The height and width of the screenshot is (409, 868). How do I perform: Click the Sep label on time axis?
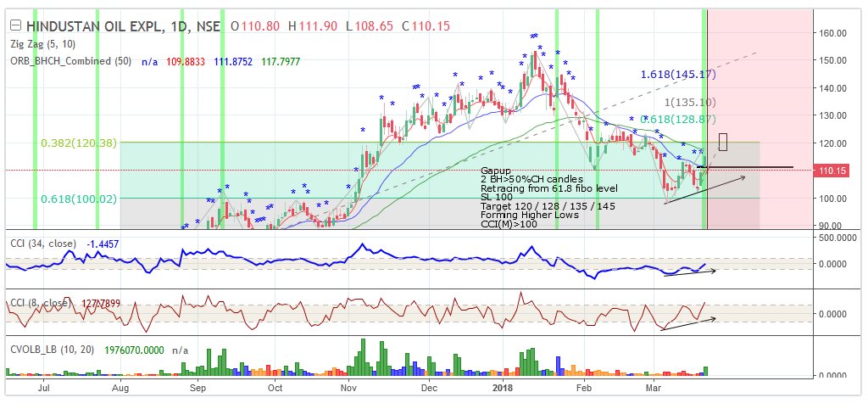tap(198, 388)
